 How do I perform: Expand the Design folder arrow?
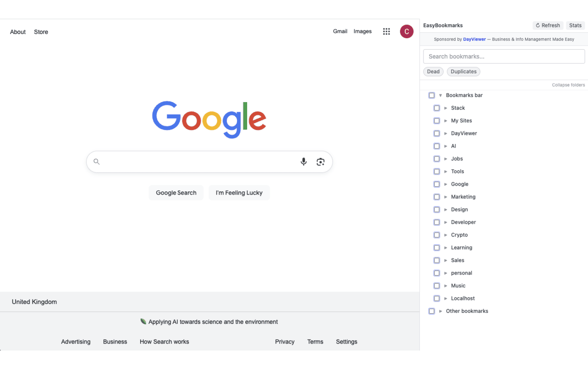pos(446,209)
